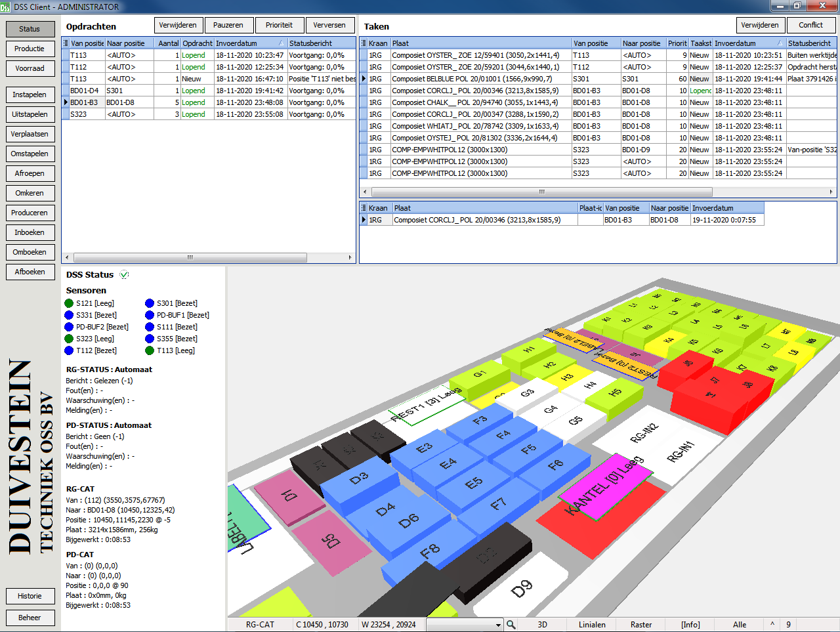This screenshot has width=840, height=632.
Task: Click the Conflict button in the Taken panel
Action: [812, 24]
